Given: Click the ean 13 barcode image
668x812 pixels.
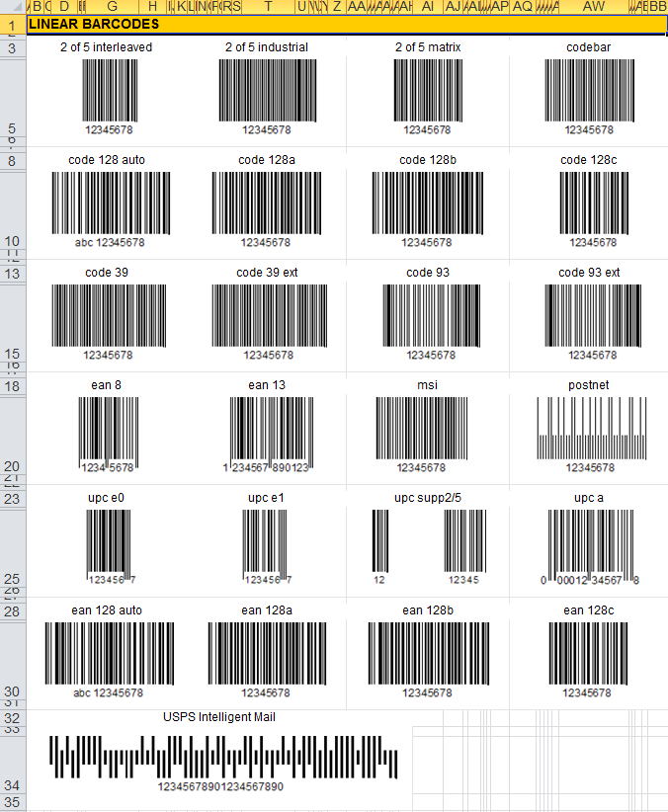Looking at the screenshot, I should click(x=272, y=434).
